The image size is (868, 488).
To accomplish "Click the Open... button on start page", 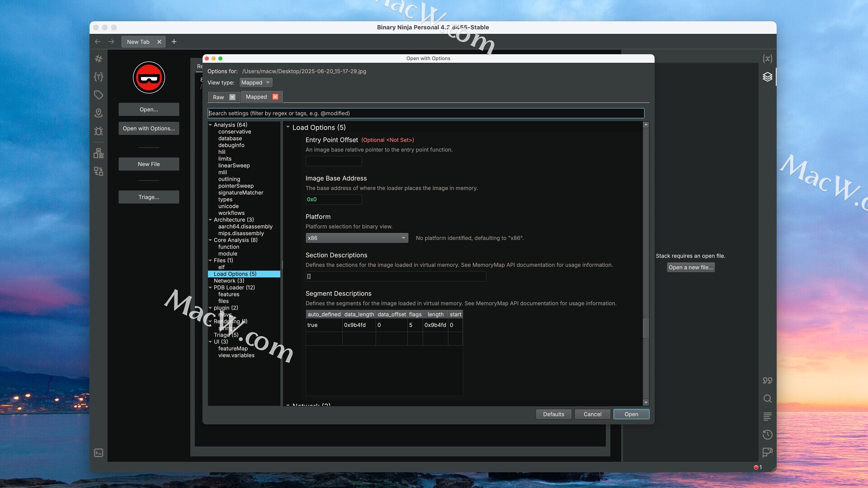I will pyautogui.click(x=149, y=109).
